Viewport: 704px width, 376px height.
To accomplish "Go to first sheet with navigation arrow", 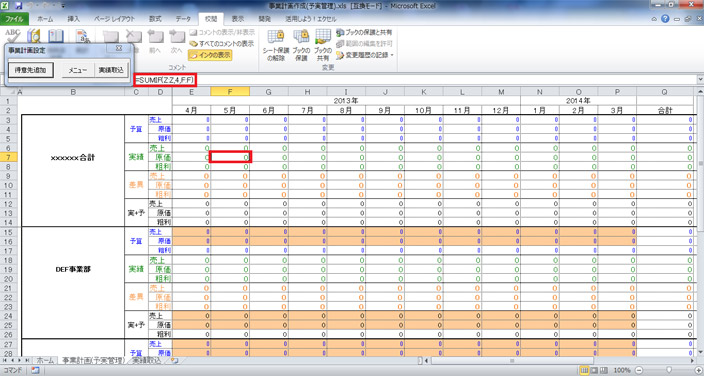I will point(5,360).
